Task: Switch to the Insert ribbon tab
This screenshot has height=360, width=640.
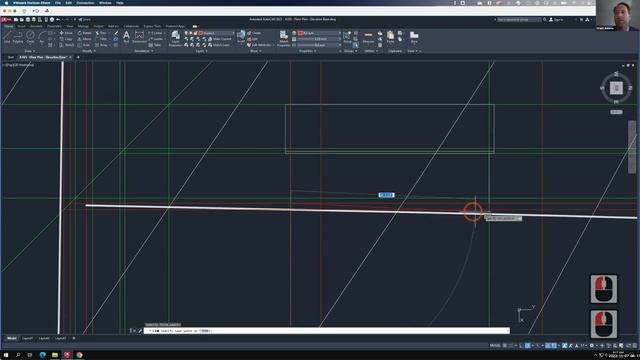Action: (21, 26)
